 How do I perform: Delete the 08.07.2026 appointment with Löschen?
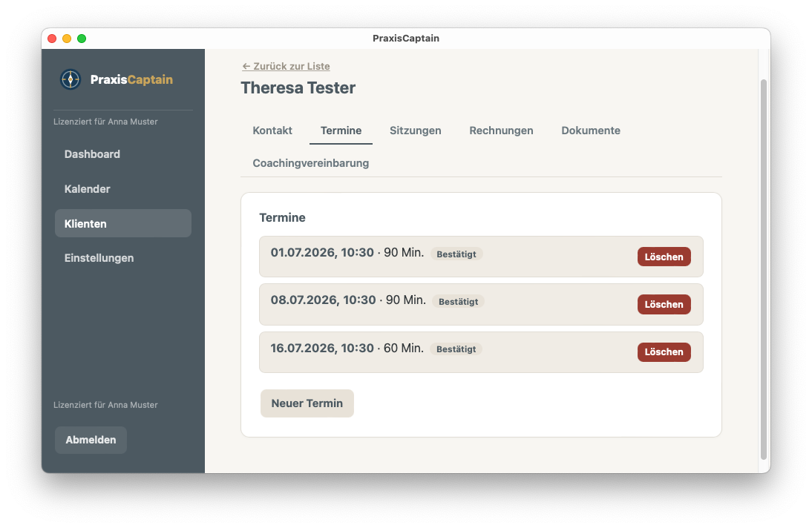[x=664, y=304]
